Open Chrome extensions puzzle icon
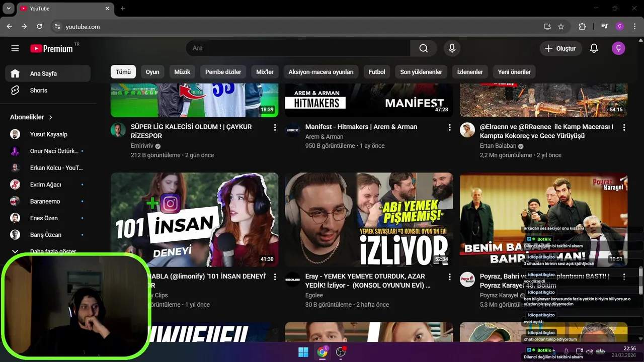644x362 pixels. [582, 27]
